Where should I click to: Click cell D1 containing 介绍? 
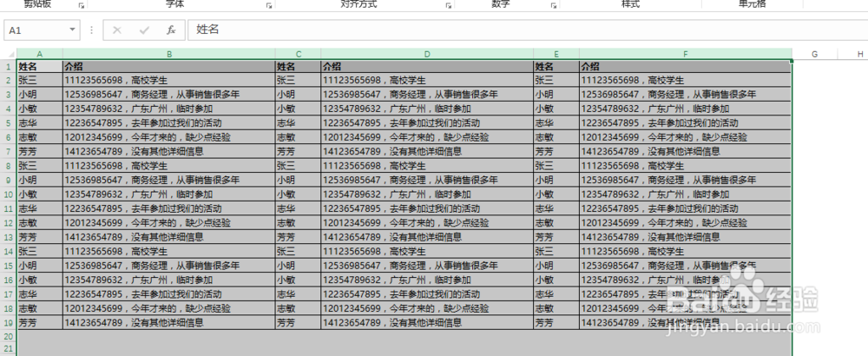pos(427,67)
